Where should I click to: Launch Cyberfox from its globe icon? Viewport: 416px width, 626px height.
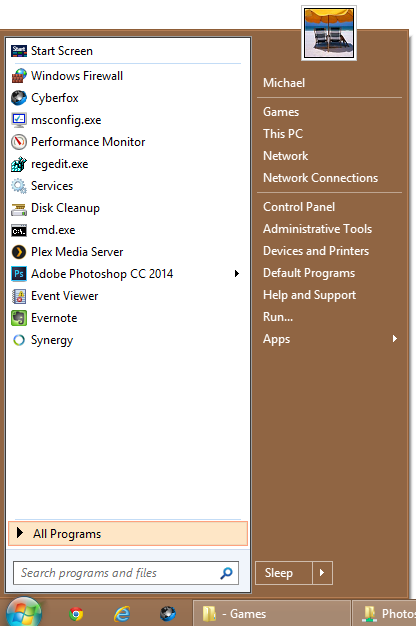(19, 98)
